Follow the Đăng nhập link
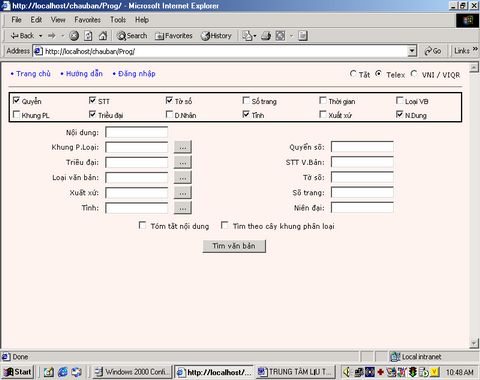This screenshot has width=480, height=380. pos(137,74)
